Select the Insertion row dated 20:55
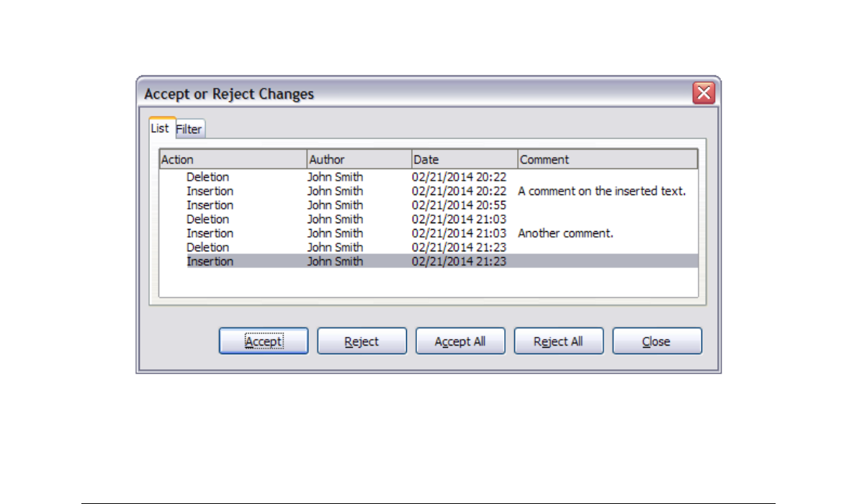The height and width of the screenshot is (504, 857). (x=428, y=205)
